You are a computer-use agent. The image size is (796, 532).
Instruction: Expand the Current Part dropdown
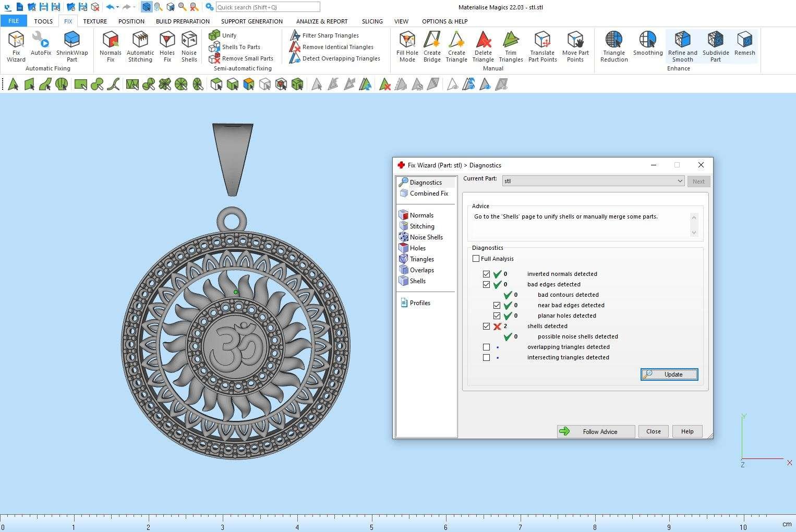680,181
